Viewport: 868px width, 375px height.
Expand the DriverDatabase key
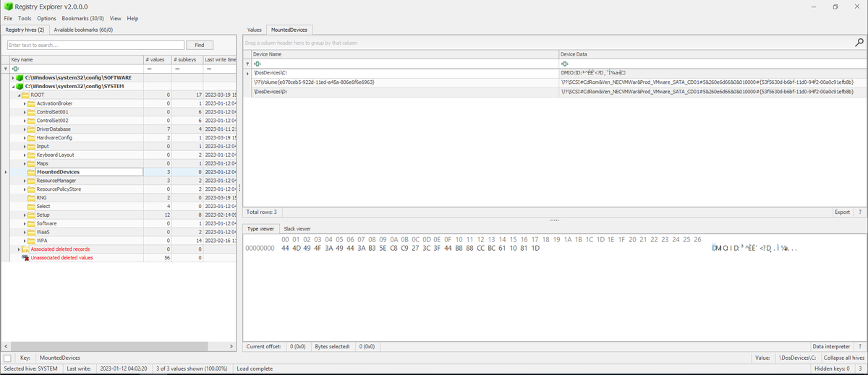click(x=25, y=129)
